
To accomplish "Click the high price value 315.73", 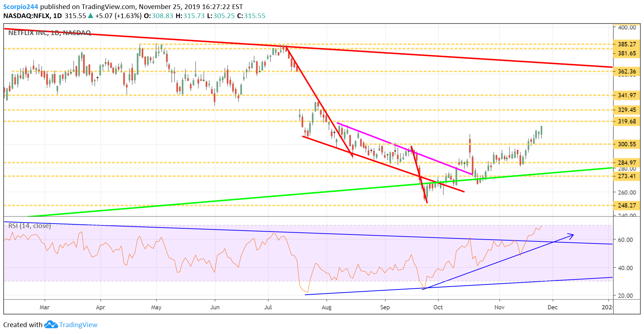I will pos(194,16).
